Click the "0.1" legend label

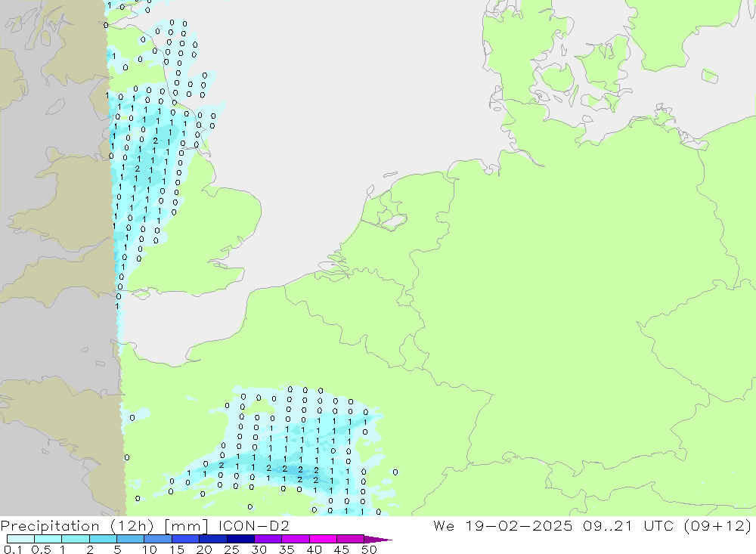(x=13, y=549)
